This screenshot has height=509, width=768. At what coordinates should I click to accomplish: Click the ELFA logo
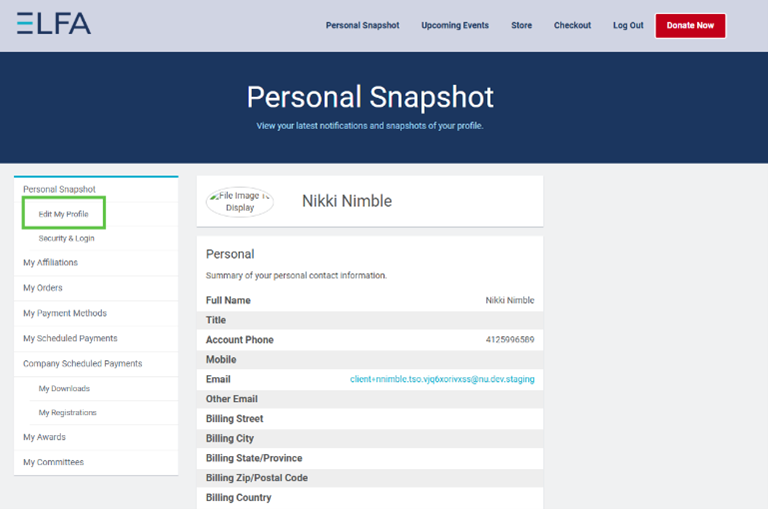coord(53,24)
